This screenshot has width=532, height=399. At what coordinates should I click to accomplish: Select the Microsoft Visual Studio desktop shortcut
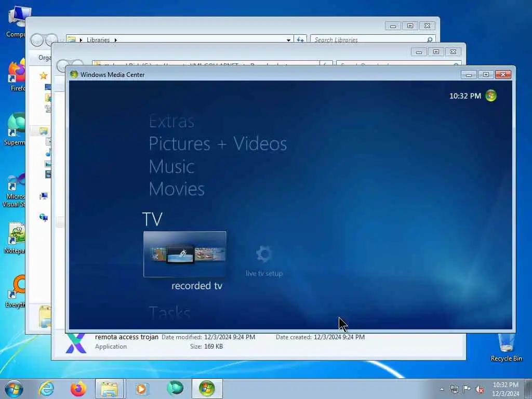[14, 190]
